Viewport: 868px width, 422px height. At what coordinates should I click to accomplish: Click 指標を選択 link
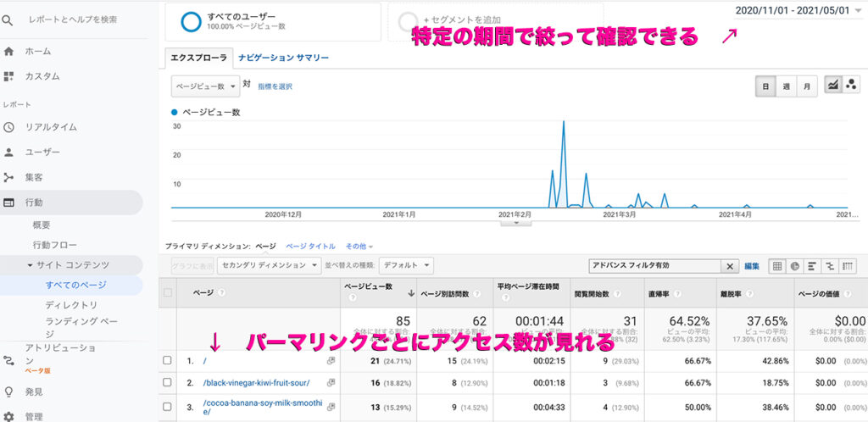click(x=275, y=86)
